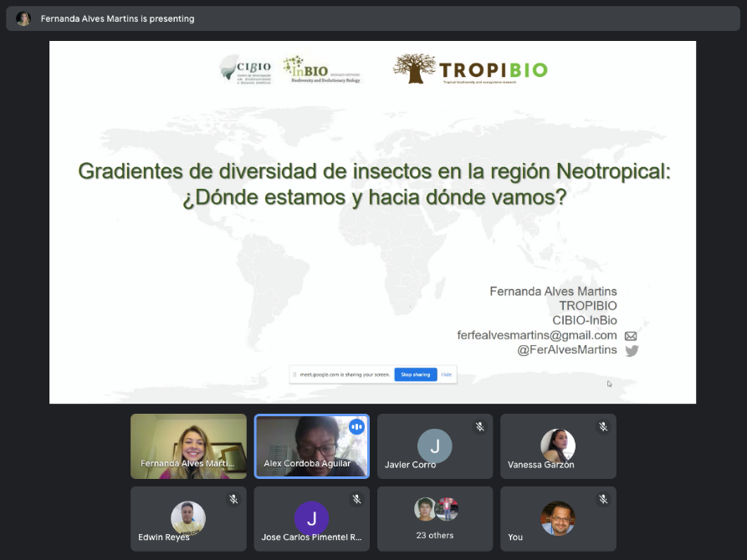This screenshot has height=560, width=747.
Task: Click the @FerAlvesMartins handle text
Action: point(567,350)
